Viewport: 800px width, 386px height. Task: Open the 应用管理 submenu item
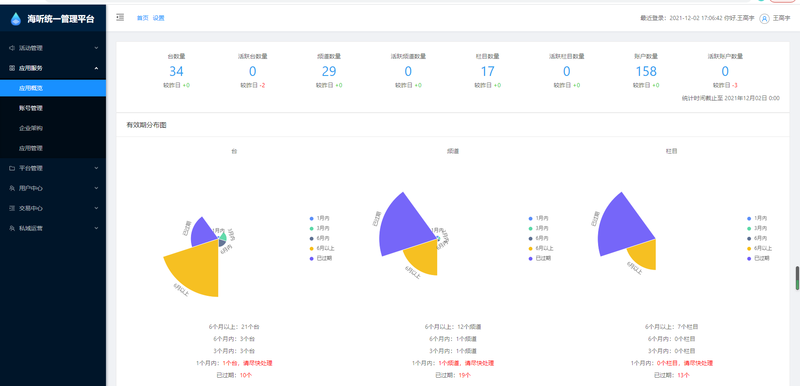(x=53, y=148)
